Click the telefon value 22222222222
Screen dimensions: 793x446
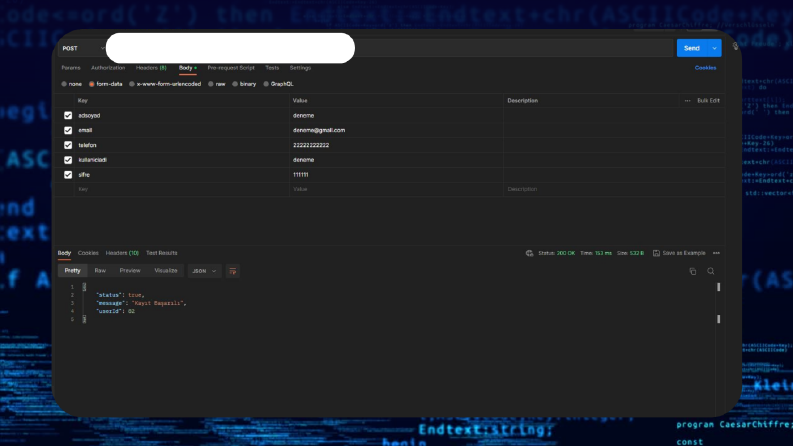311,145
